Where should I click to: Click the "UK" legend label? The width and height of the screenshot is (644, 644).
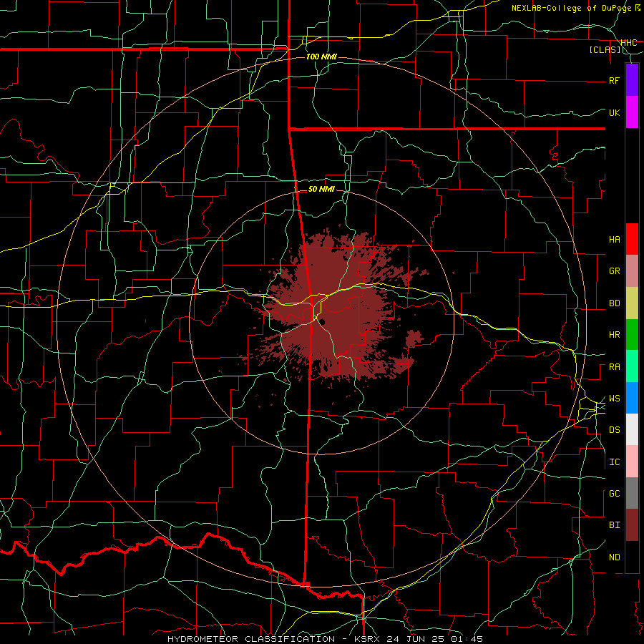614,113
